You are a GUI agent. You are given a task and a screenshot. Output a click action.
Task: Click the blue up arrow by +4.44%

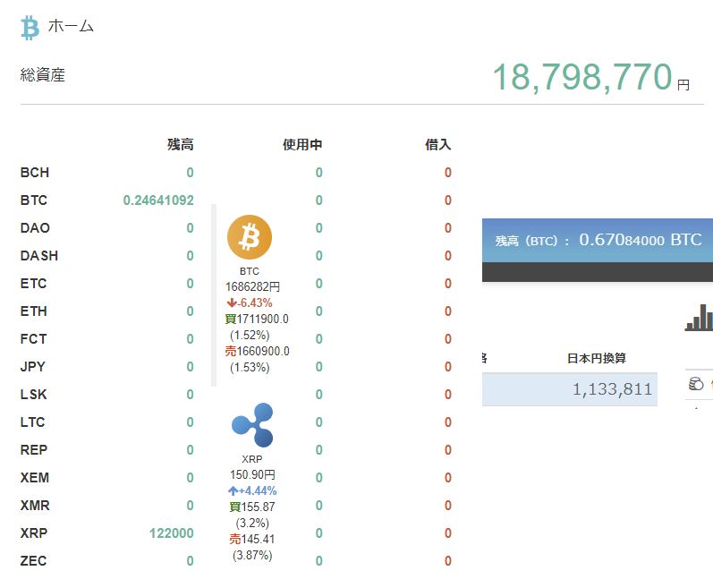[233, 491]
